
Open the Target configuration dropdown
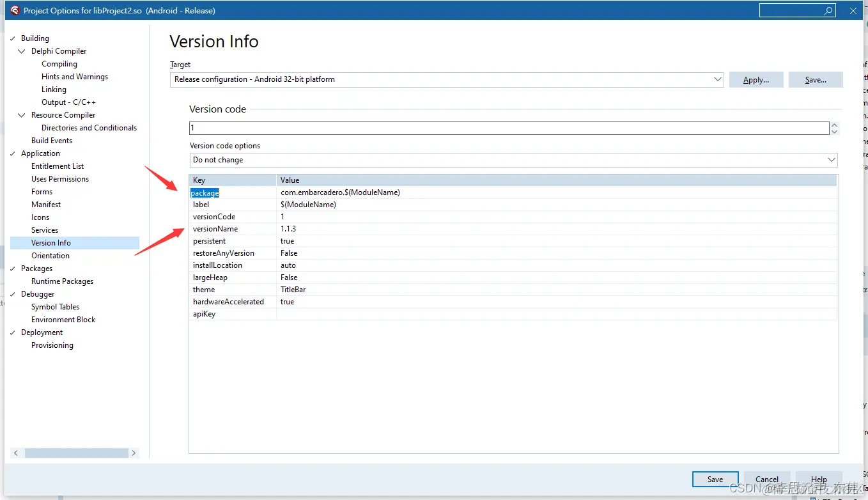coord(717,79)
